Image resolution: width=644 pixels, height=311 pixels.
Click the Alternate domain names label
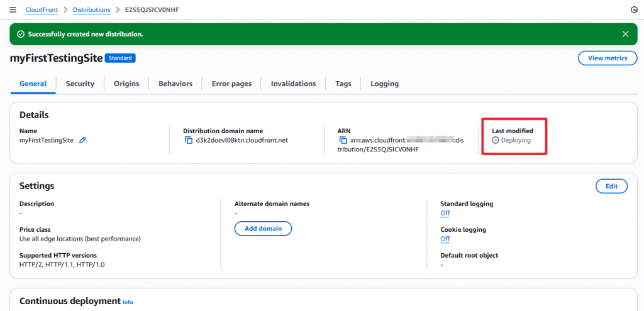pos(272,204)
